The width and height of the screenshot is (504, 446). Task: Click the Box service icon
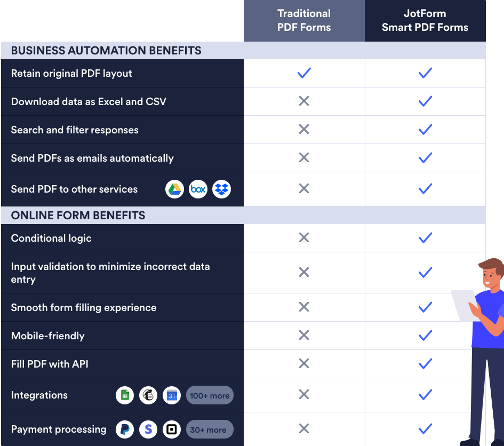coord(198,189)
